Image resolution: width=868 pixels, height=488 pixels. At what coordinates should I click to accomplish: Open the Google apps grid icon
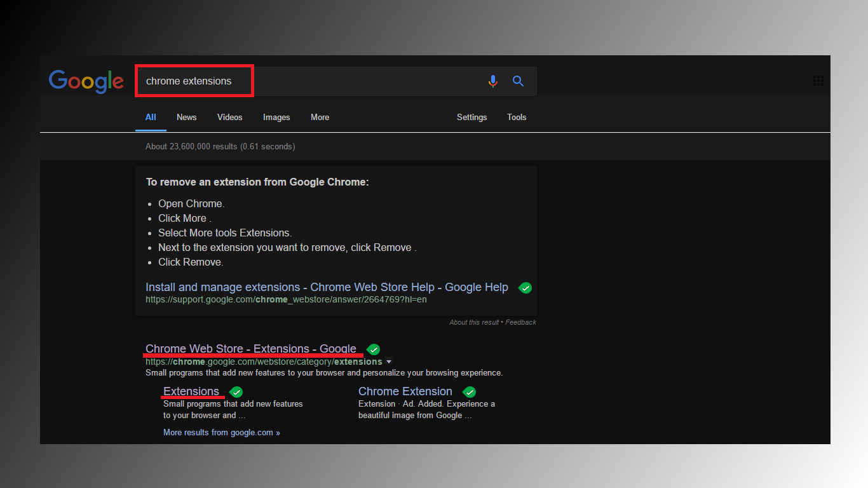point(818,81)
